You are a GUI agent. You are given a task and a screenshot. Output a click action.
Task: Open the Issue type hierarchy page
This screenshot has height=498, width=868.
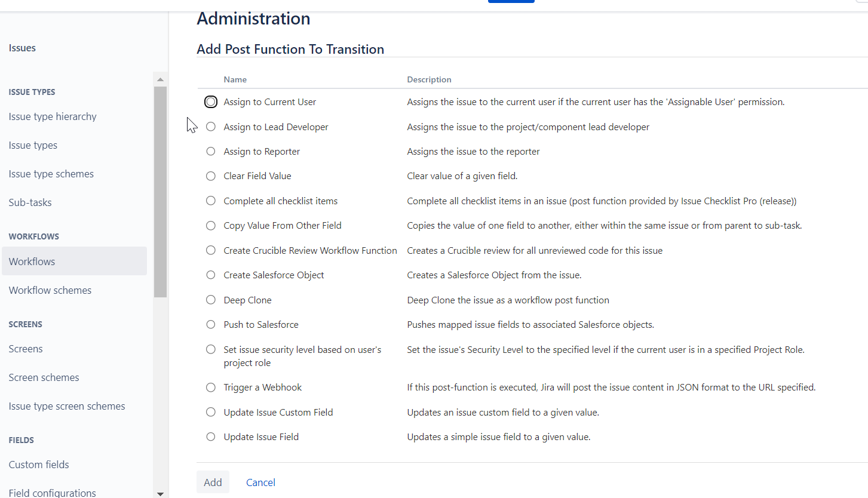point(53,116)
